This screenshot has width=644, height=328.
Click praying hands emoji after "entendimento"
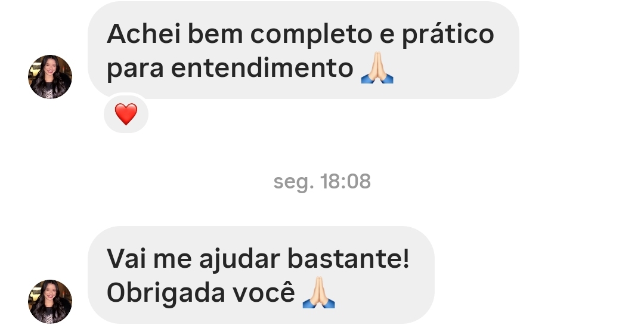coord(377,68)
